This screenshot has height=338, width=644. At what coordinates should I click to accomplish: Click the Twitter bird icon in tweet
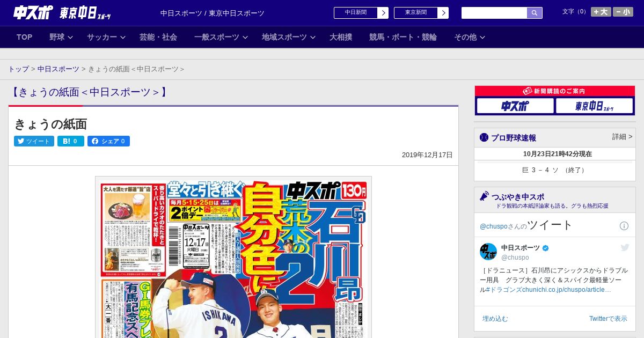[625, 247]
